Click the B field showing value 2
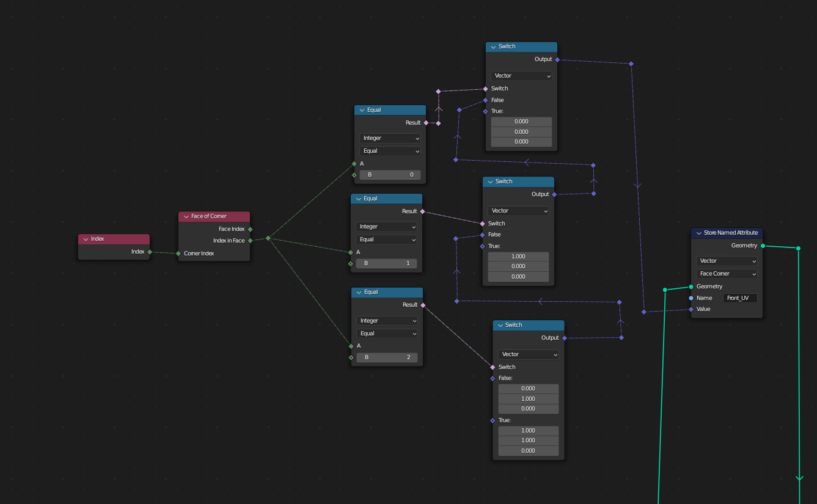 tap(387, 357)
